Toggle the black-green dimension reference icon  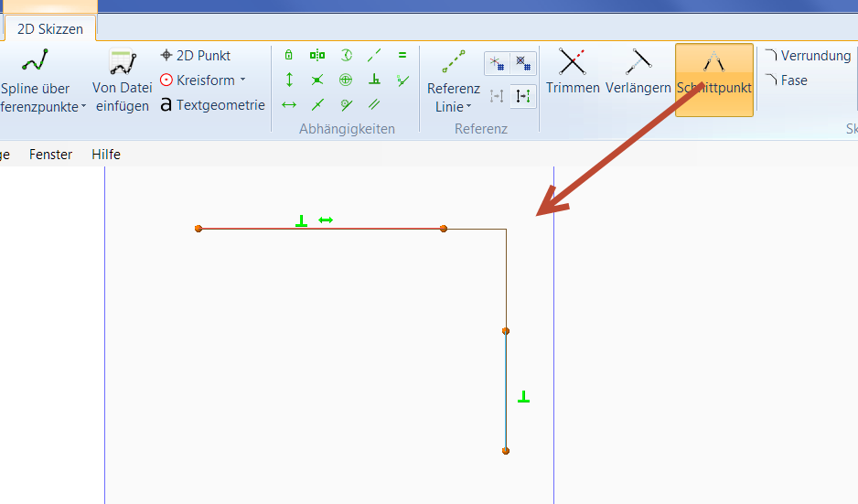(523, 97)
